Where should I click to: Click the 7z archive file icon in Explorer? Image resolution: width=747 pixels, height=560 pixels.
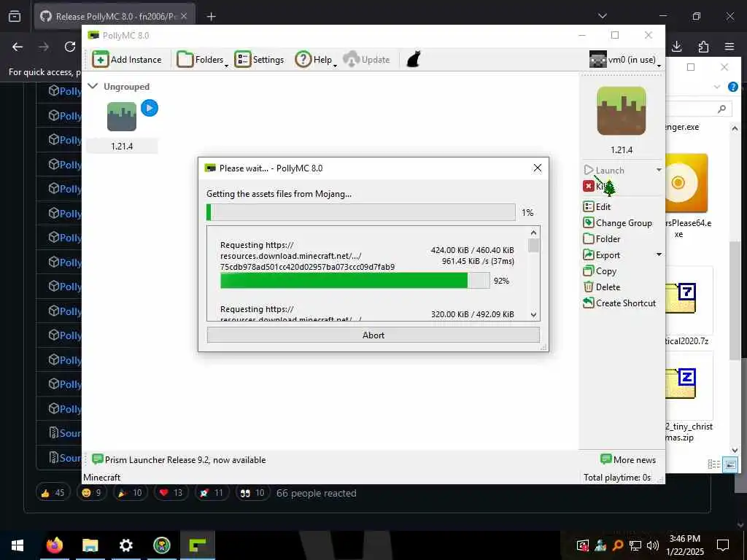(x=681, y=298)
